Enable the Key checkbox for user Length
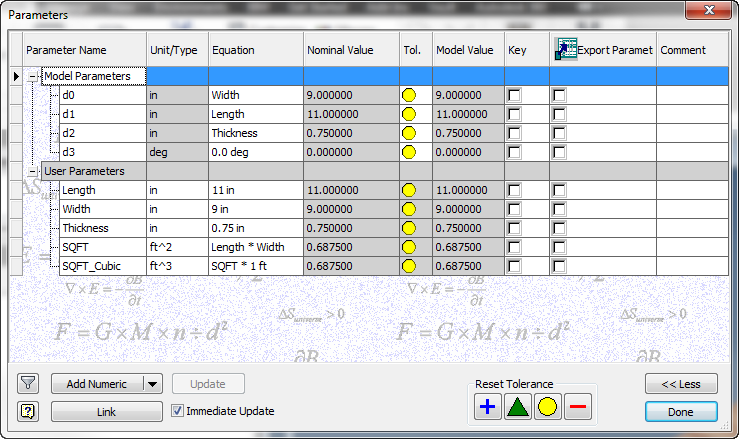Viewport: 739px width, 439px height. click(514, 190)
